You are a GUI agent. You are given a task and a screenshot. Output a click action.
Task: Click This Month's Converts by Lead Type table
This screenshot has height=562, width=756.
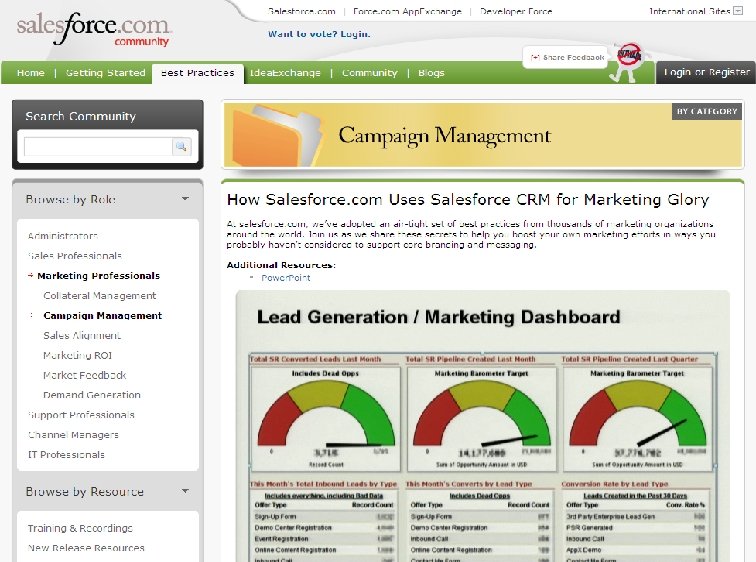tap(480, 525)
